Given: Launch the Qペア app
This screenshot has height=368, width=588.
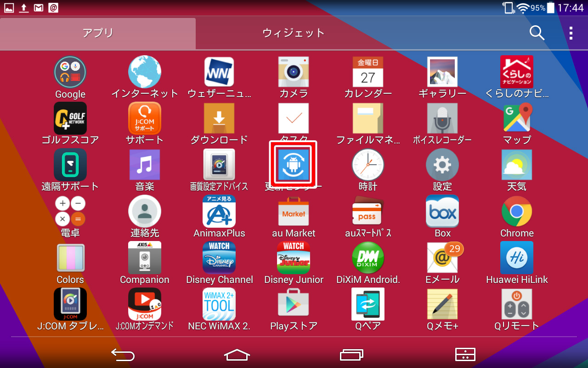Looking at the screenshot, I should [x=368, y=304].
